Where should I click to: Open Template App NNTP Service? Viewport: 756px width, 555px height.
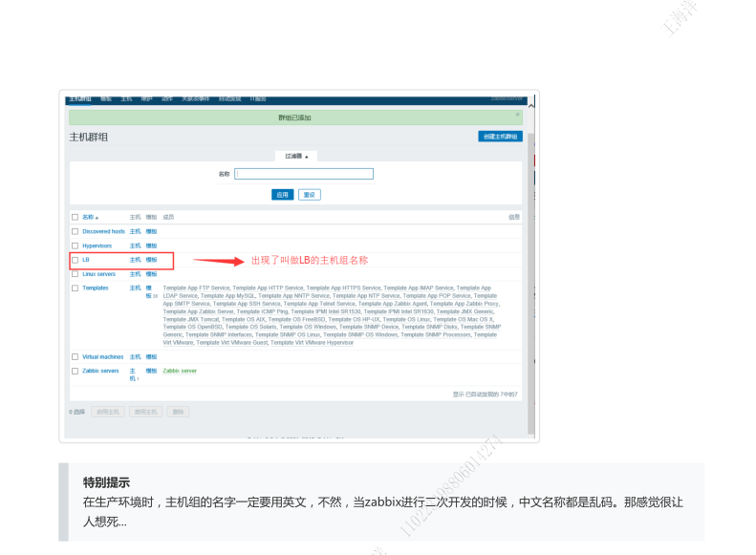(293, 296)
